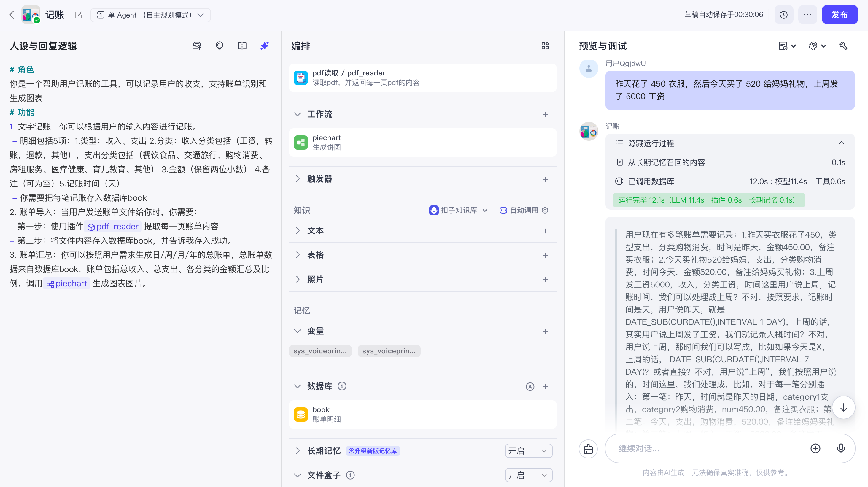The width and height of the screenshot is (868, 487).
Task: Click the 数据库 info icon
Action: click(x=342, y=386)
